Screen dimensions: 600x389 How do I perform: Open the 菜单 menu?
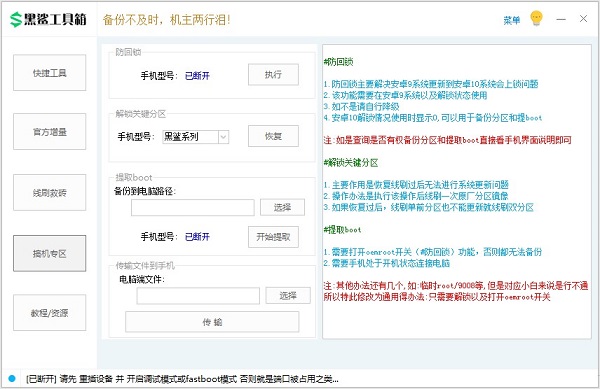pos(512,20)
